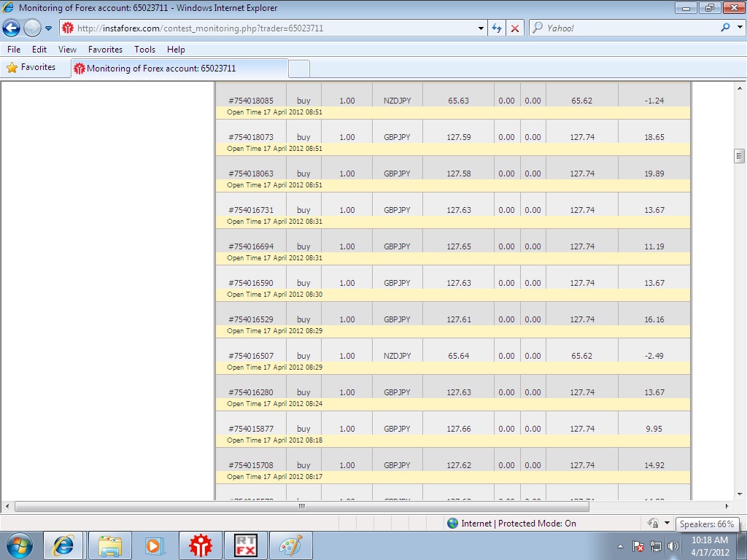Show hidden system tray icons
Image resolution: width=747 pixels, height=560 pixels.
(620, 545)
